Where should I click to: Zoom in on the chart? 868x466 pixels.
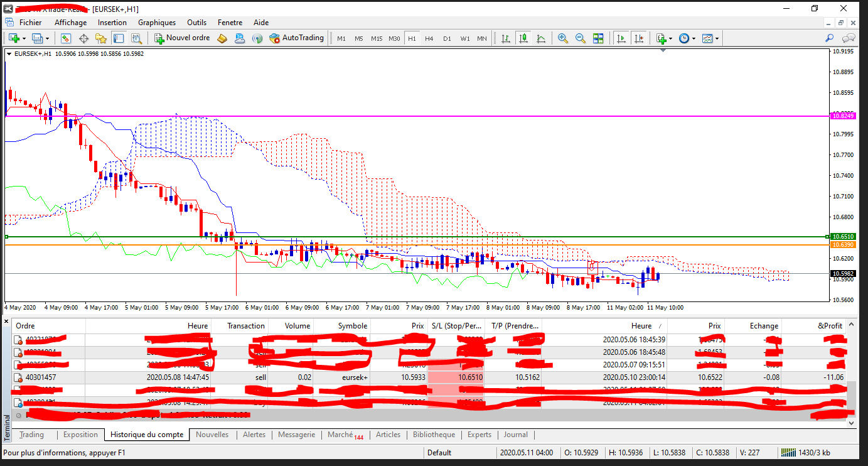[563, 38]
